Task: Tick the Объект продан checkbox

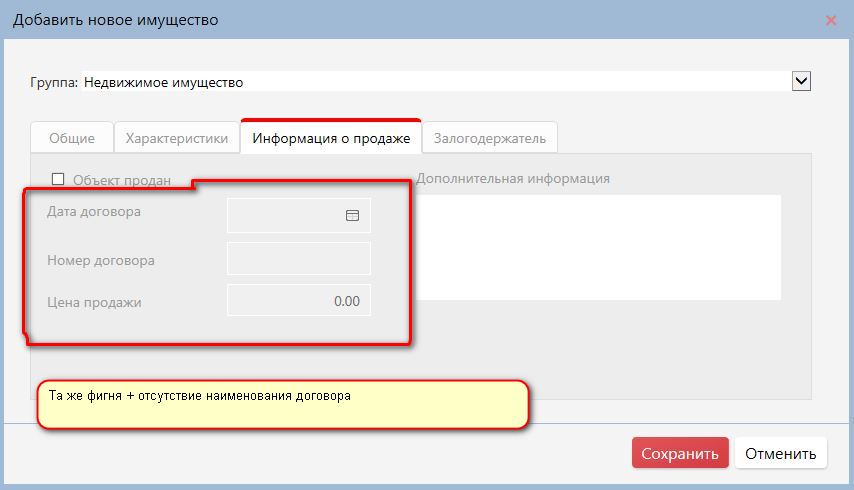Action: [x=57, y=179]
